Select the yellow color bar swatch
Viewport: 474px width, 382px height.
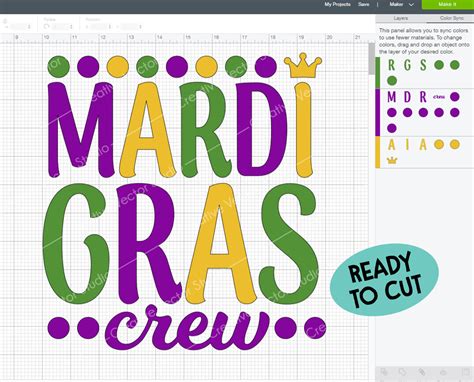[x=378, y=152]
